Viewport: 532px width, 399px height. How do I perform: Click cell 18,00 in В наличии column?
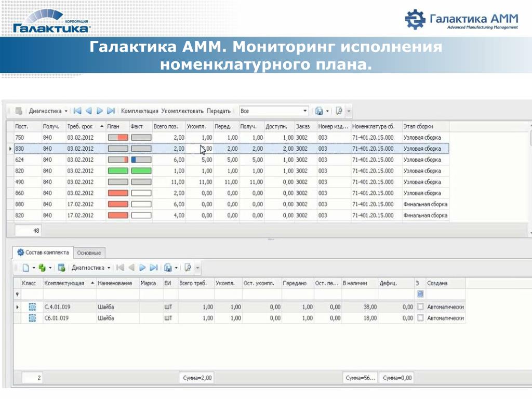pos(360,318)
